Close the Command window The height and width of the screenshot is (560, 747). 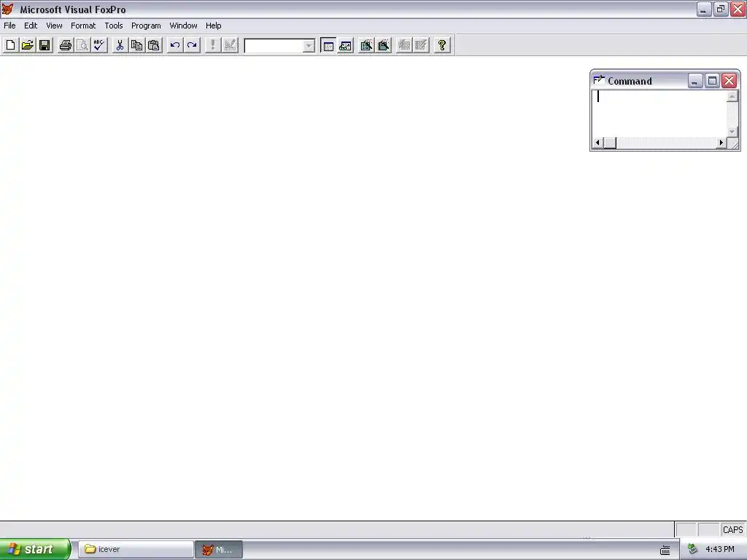pyautogui.click(x=729, y=81)
